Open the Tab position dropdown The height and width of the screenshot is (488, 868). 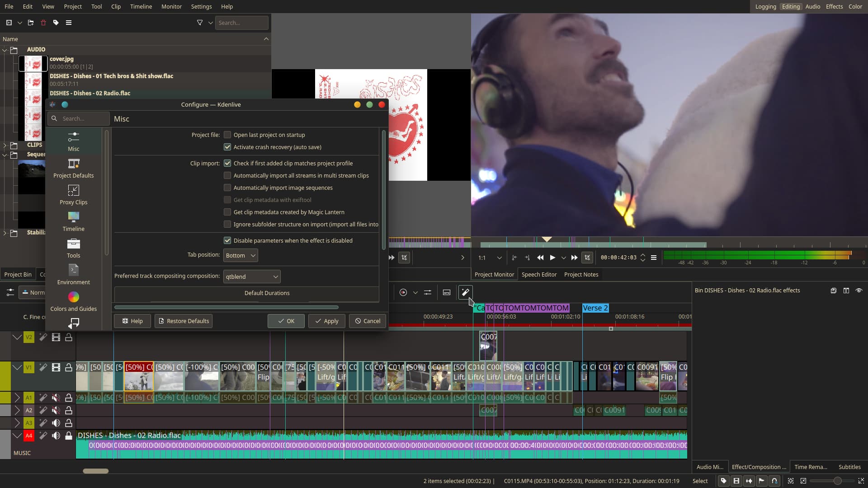241,255
